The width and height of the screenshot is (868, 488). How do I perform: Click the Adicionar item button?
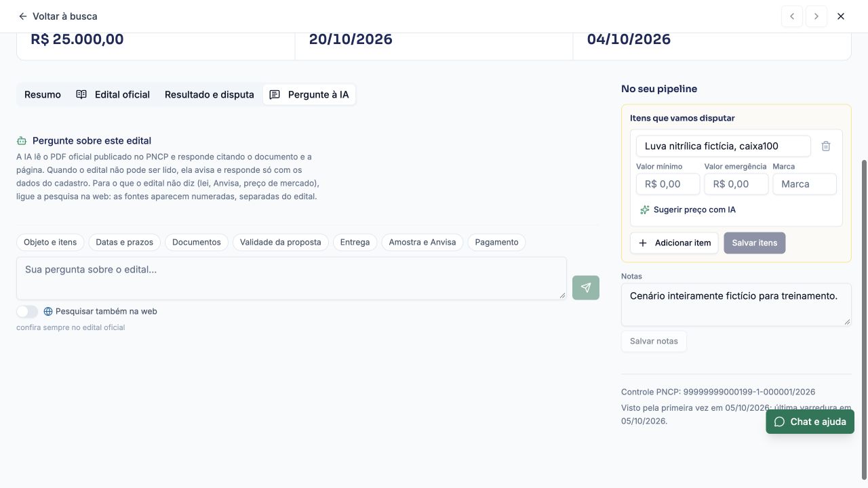pyautogui.click(x=674, y=243)
